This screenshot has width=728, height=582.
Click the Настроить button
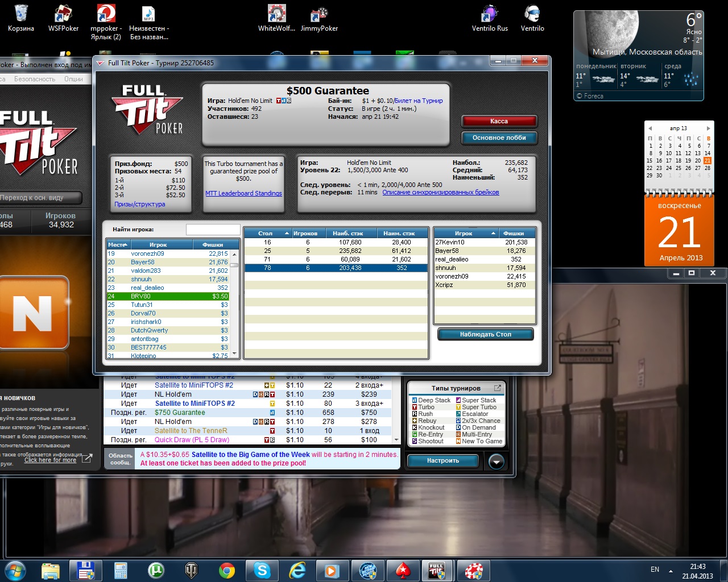[x=442, y=460]
